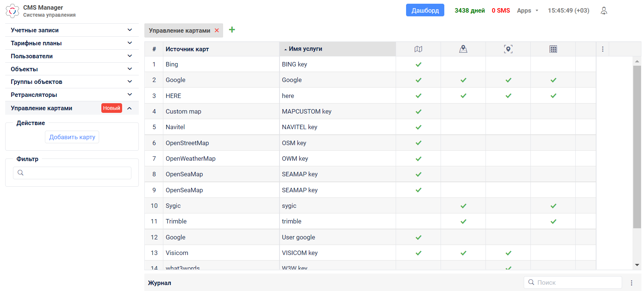This screenshot has height=291, width=644.
Task: Close the Управление картами tab
Action: tap(217, 30)
